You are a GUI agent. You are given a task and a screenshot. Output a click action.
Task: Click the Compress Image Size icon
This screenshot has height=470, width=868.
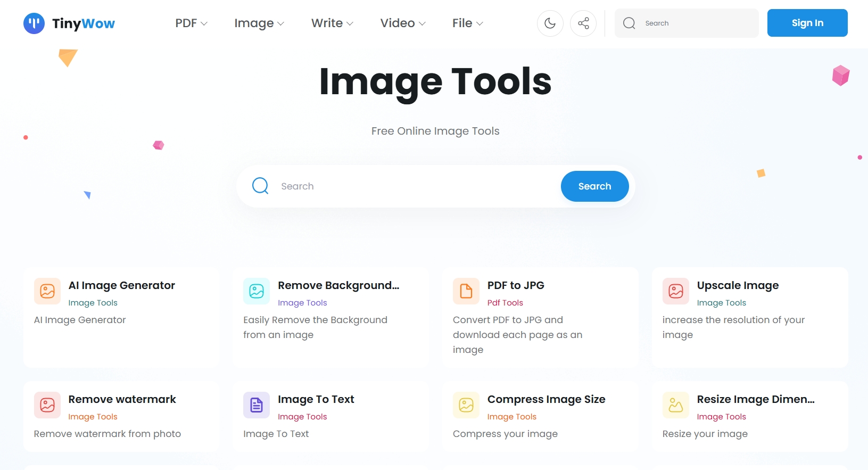point(466,405)
